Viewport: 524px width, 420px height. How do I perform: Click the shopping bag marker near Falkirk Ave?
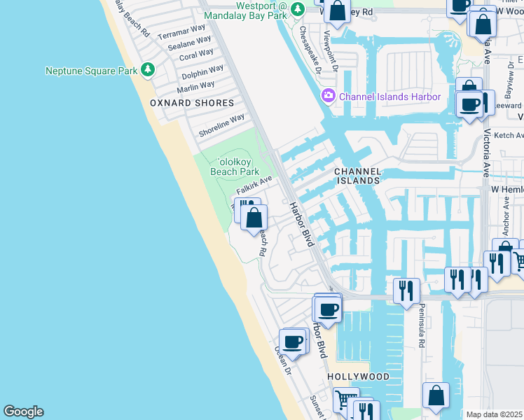(x=254, y=217)
